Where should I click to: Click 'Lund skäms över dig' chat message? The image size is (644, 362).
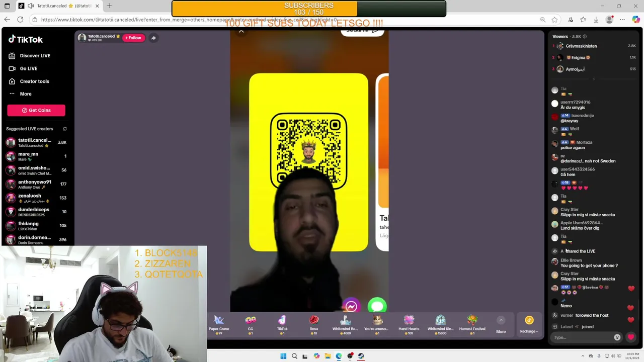[x=580, y=228]
